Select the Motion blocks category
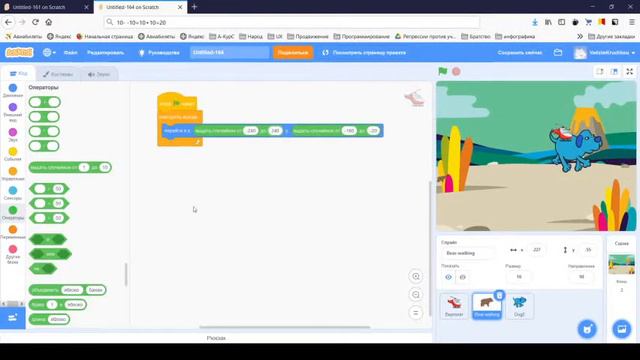 (13, 91)
